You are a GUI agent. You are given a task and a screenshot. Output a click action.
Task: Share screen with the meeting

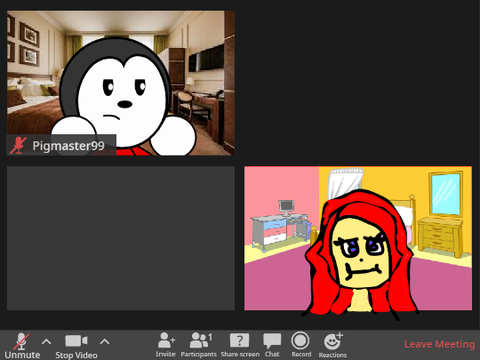[240, 345]
